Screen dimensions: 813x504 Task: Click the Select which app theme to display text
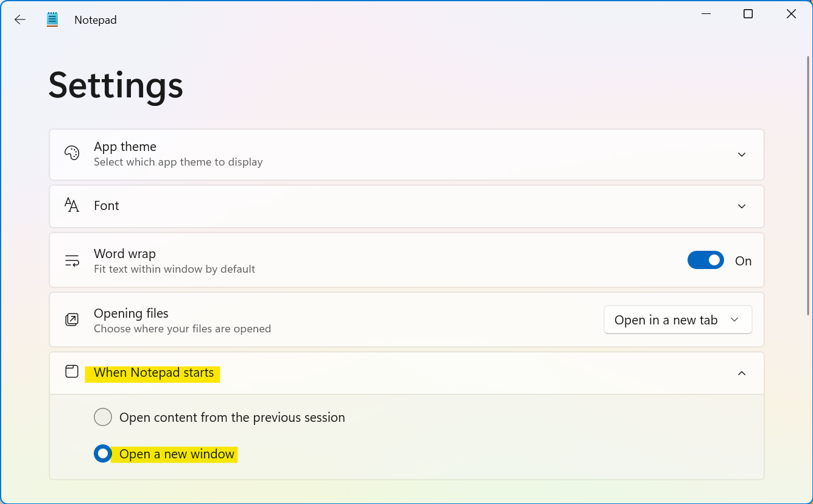(x=178, y=162)
